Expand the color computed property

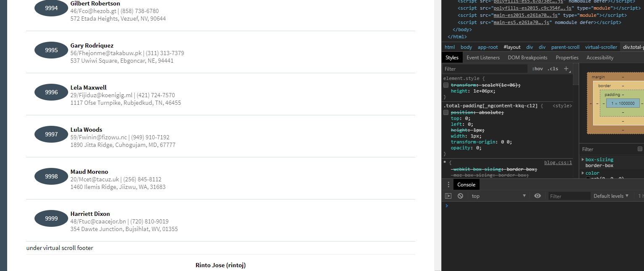583,173
